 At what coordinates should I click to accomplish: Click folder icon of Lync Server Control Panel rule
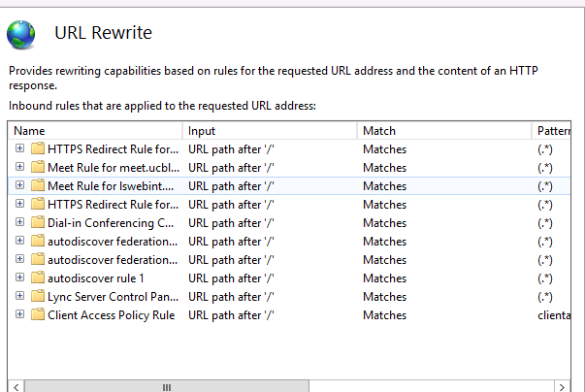38,297
